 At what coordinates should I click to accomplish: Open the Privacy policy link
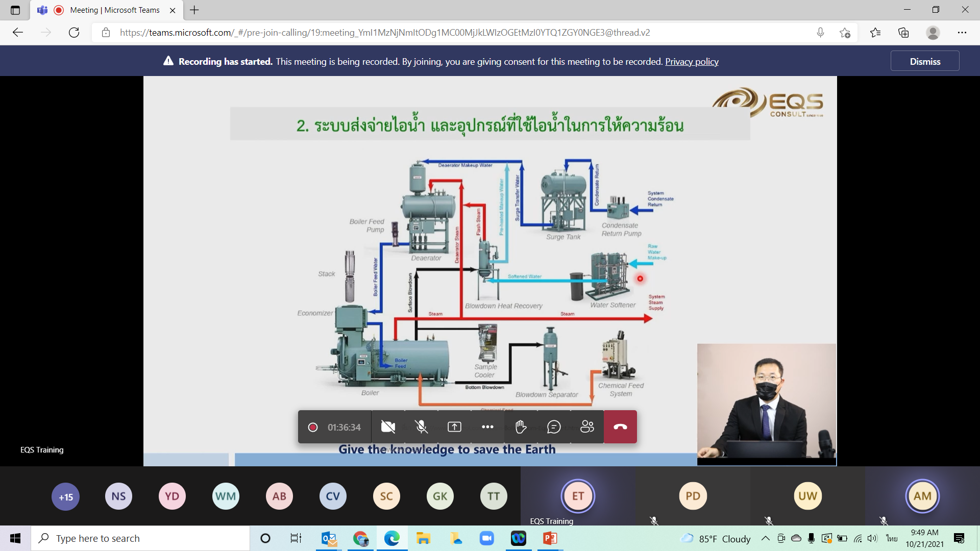click(692, 61)
